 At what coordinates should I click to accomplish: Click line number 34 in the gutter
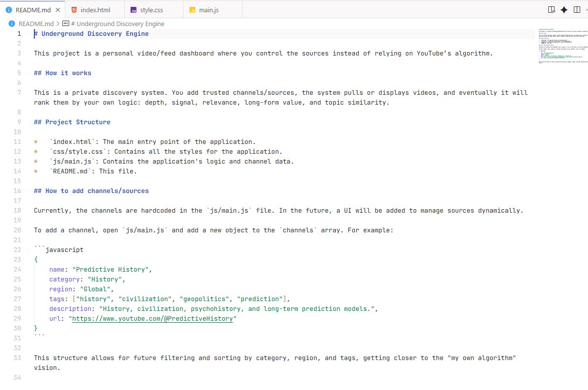pos(17,378)
